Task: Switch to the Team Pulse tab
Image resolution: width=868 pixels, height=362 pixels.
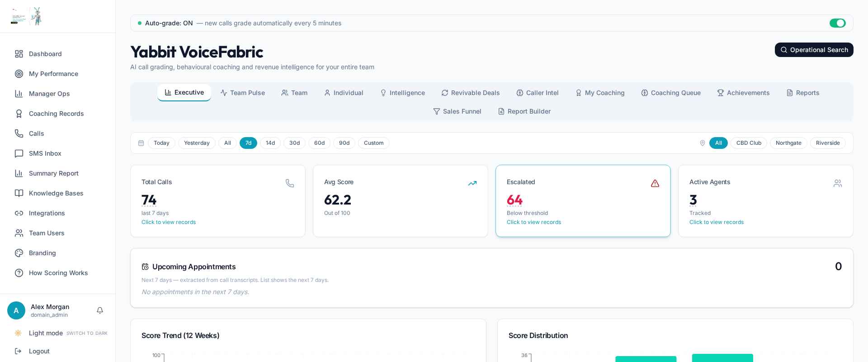Action: pos(243,93)
